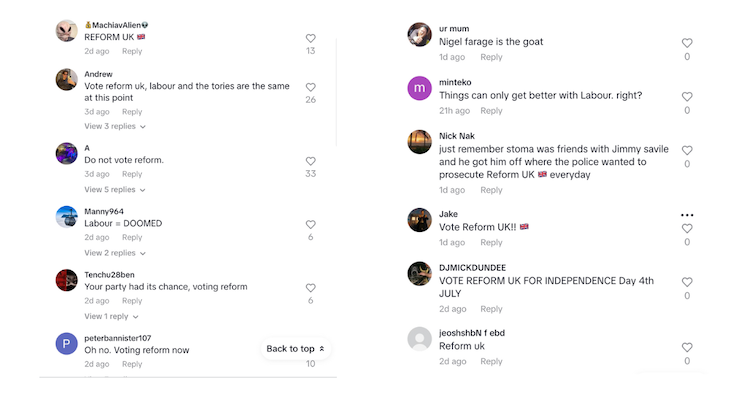Expand "View 3 replies" under Andrew's comment
This screenshot has width=750, height=394.
point(115,126)
